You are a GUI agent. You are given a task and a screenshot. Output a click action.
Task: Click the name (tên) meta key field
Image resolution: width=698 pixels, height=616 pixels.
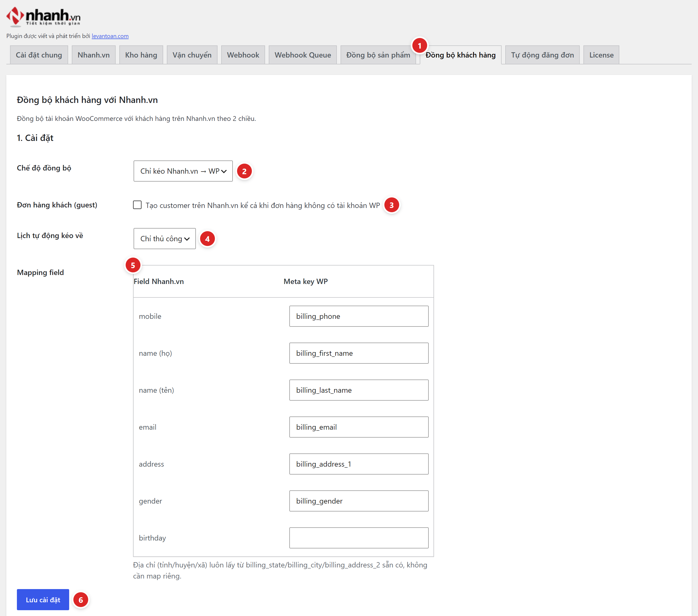[359, 390]
